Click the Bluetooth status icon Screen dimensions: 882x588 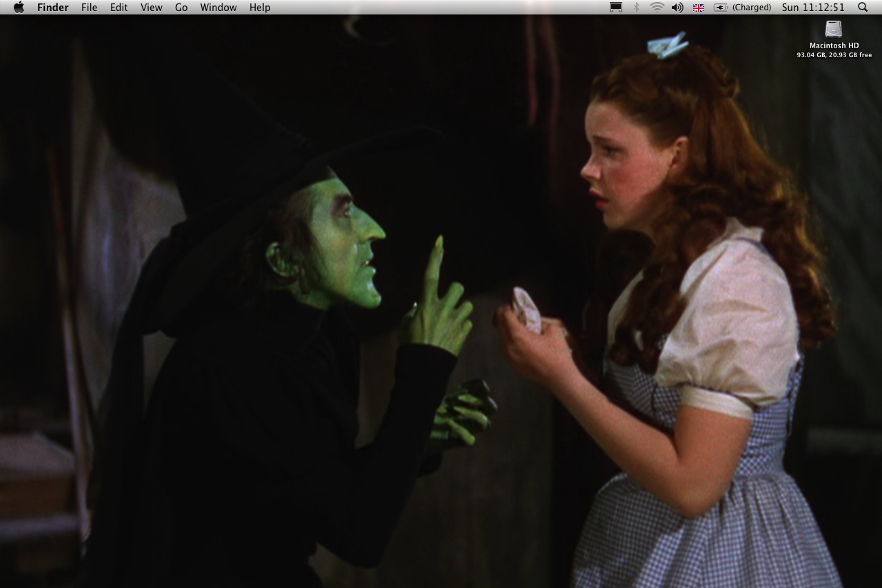tap(637, 8)
